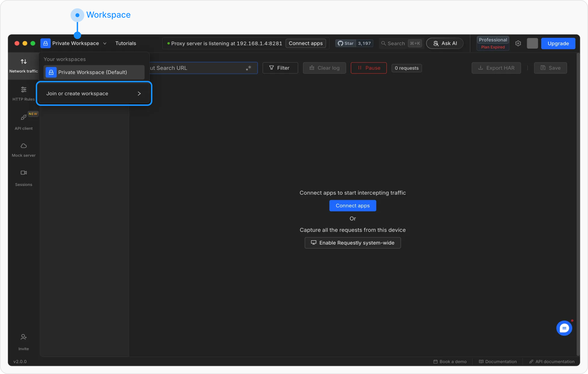Viewport: 588px width, 374px height.
Task: Enable Requestly system-wide capture
Action: [x=353, y=243]
